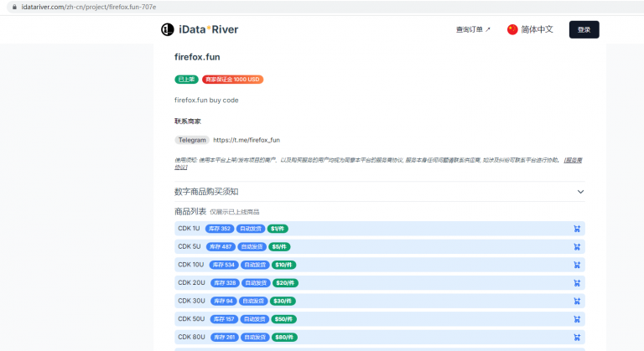Click the 库存 328 stock badge

[x=225, y=283]
